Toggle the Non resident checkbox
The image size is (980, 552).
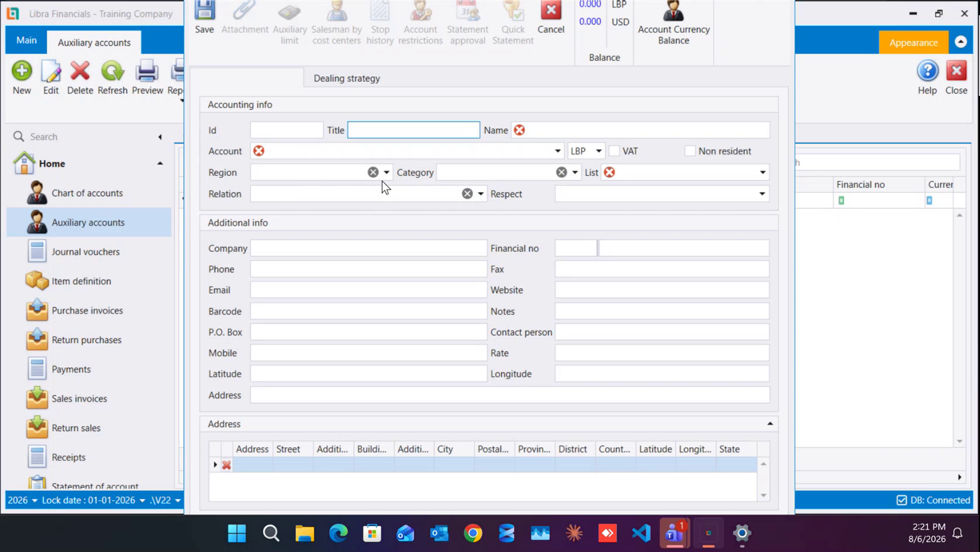tap(690, 151)
